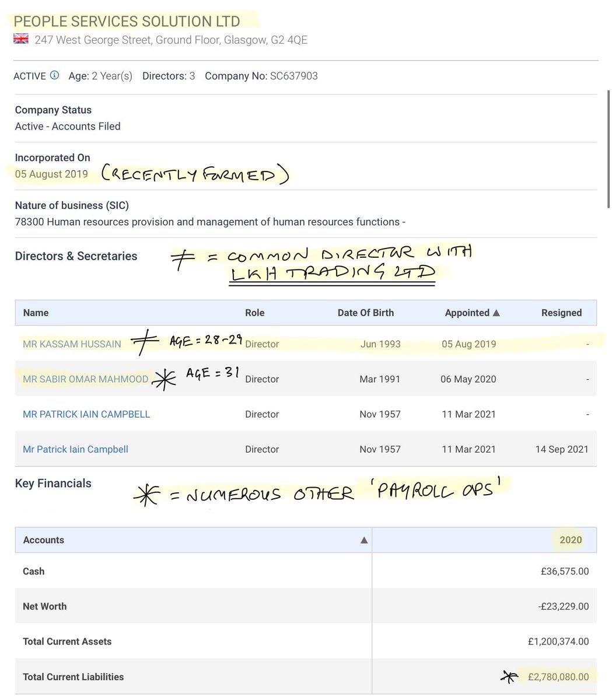612x700 pixels.
Task: Open MR SABIR OMAR MAHMOOD director profile
Action: [x=85, y=379]
